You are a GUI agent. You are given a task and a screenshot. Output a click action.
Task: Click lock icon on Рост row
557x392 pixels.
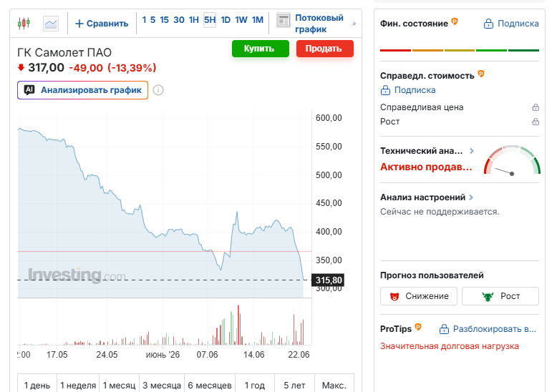tap(536, 122)
